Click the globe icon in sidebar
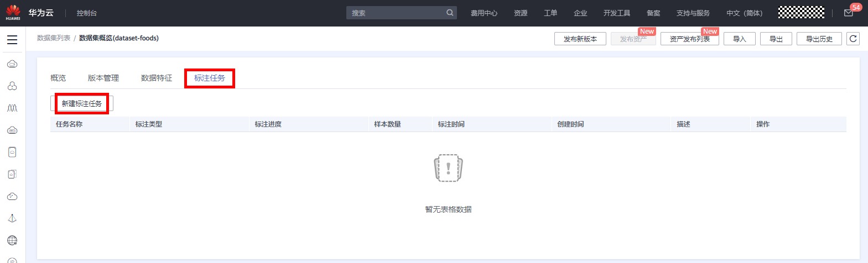Viewport: 868px width, 263px height. point(12,240)
